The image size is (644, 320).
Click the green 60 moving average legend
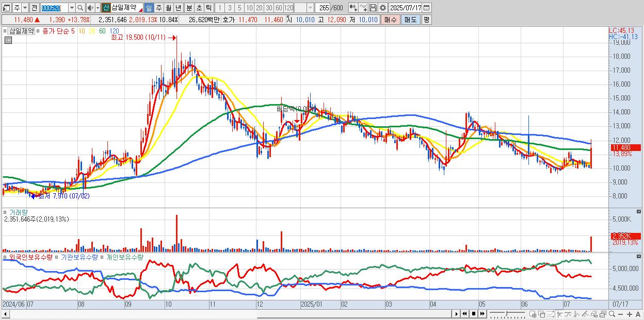[102, 31]
